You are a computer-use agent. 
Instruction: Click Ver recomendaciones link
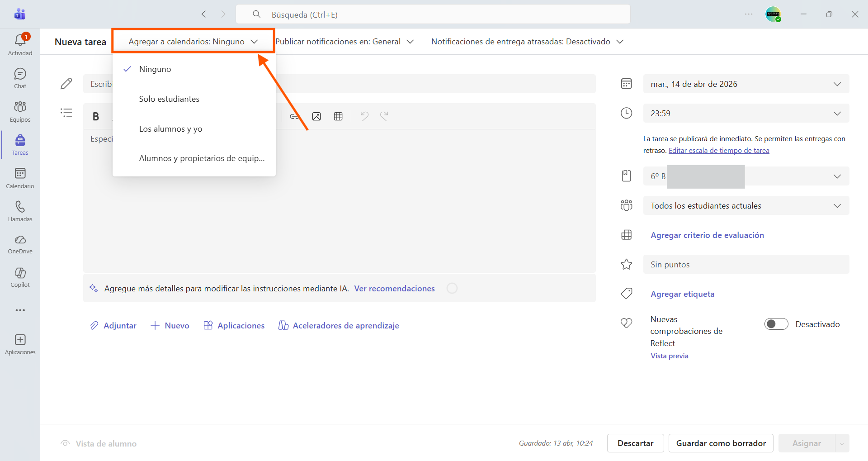pyautogui.click(x=394, y=289)
